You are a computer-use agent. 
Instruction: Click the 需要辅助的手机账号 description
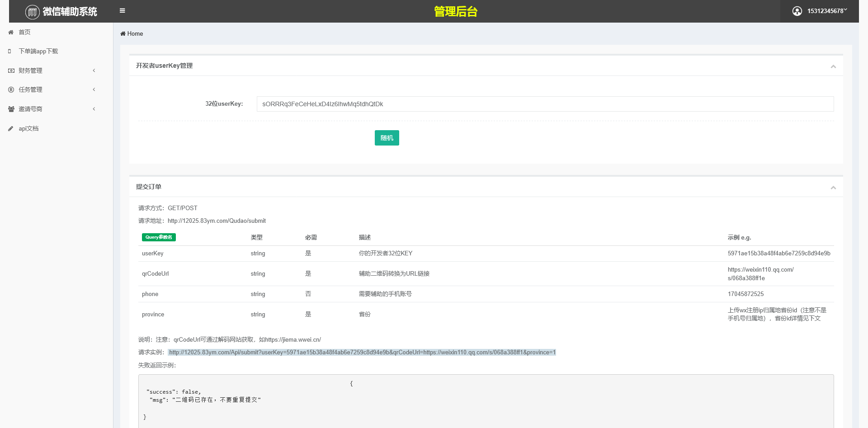click(385, 294)
